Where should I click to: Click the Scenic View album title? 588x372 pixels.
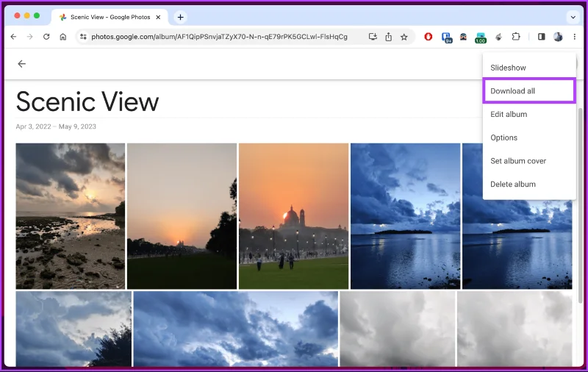pos(87,101)
